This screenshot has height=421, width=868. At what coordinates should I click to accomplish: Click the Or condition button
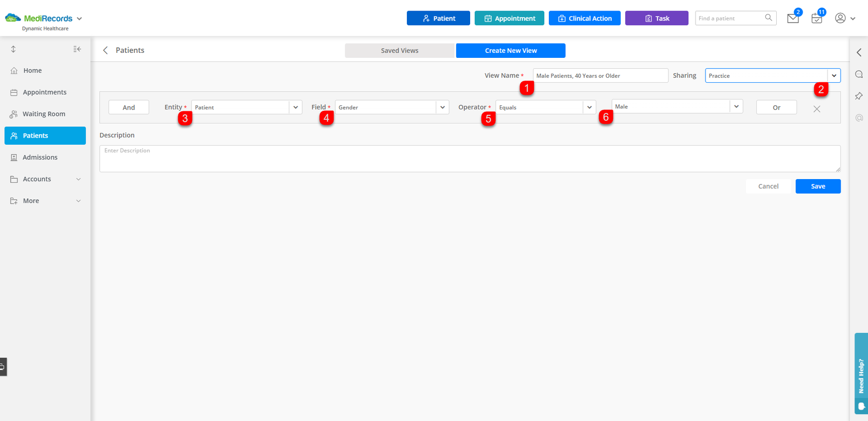tap(776, 107)
